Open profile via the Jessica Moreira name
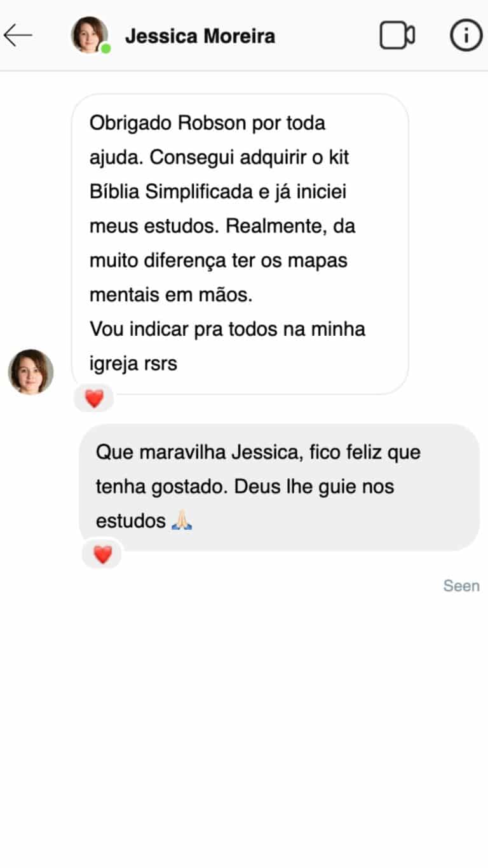This screenshot has height=868, width=488. 200,36
